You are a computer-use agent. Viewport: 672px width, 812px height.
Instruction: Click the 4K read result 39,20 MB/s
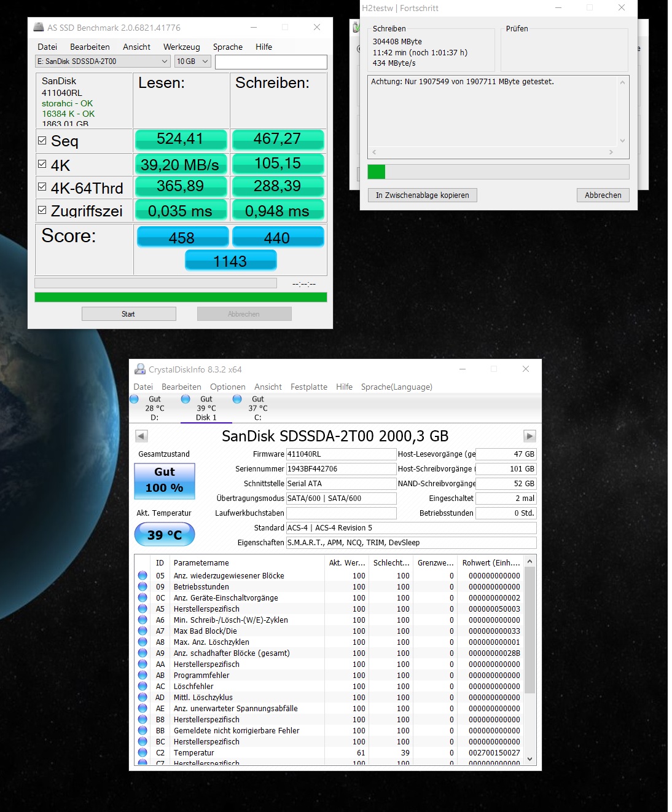tap(181, 164)
